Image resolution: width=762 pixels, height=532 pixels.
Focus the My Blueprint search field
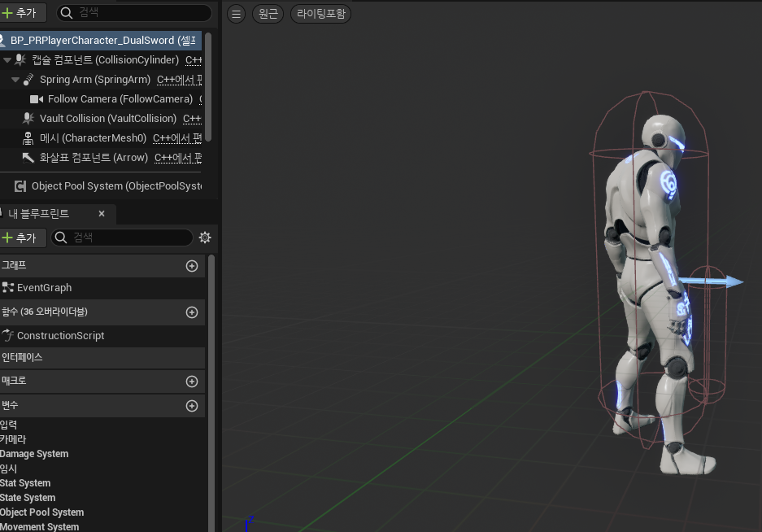(122, 238)
